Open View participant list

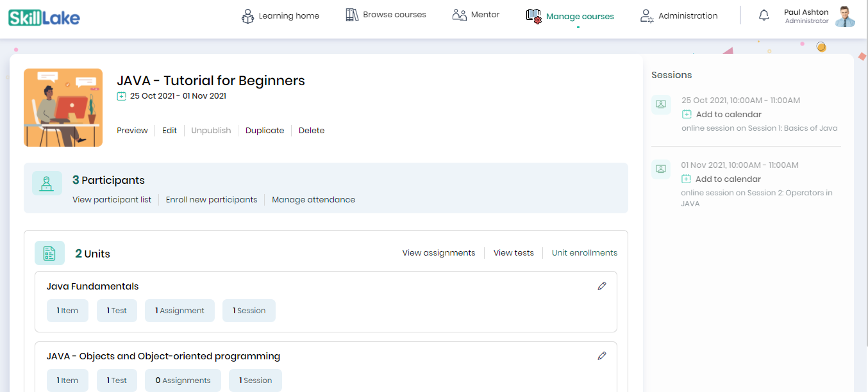(x=112, y=200)
